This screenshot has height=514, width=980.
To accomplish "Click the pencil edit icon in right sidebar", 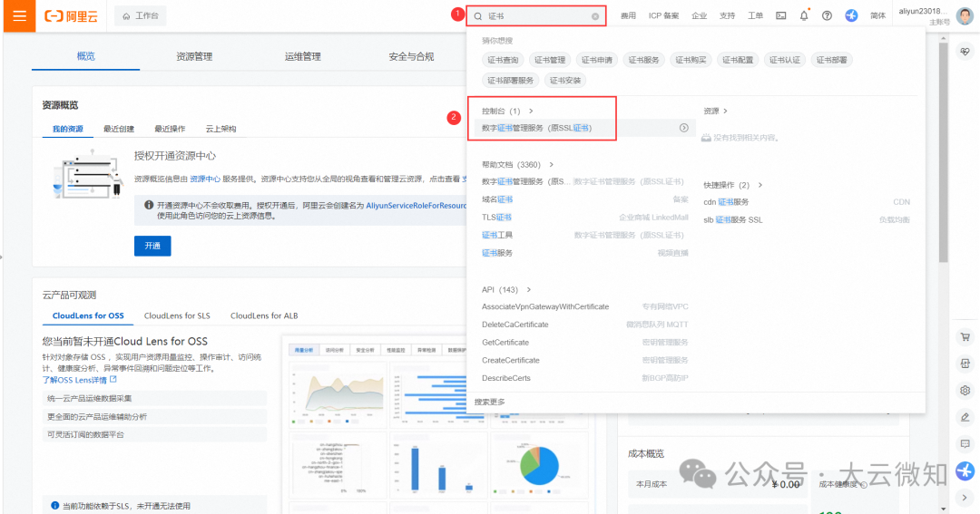I will click(965, 417).
